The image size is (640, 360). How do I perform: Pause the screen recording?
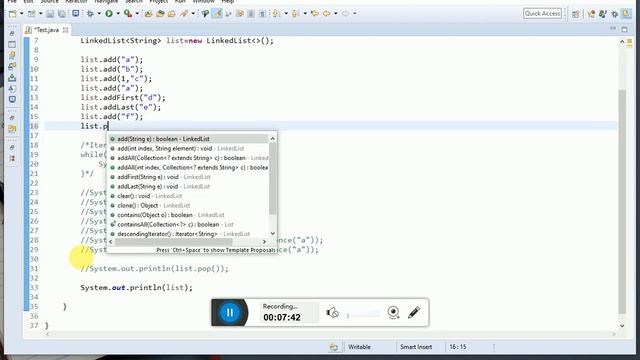(x=229, y=313)
